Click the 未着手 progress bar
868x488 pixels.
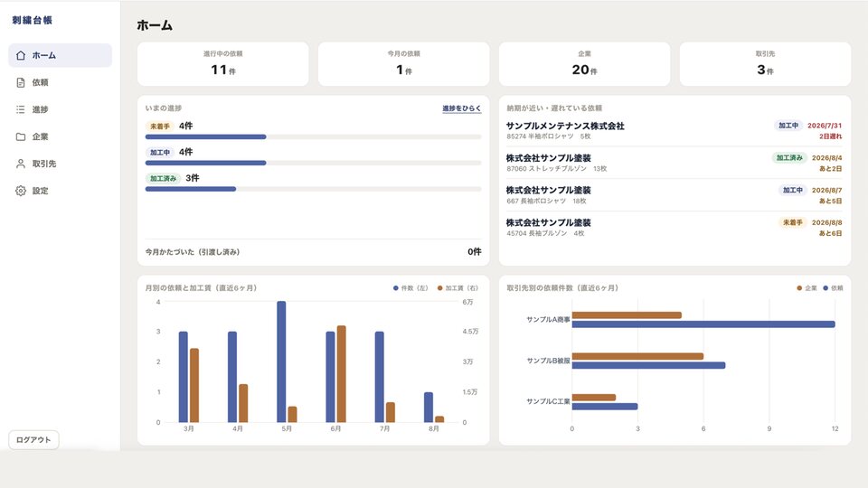313,136
